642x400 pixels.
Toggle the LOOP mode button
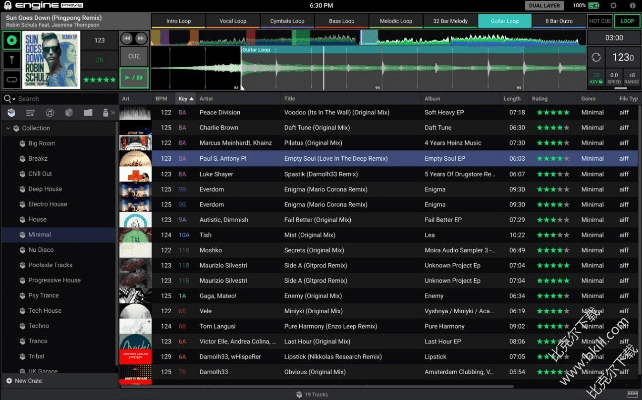click(x=629, y=20)
